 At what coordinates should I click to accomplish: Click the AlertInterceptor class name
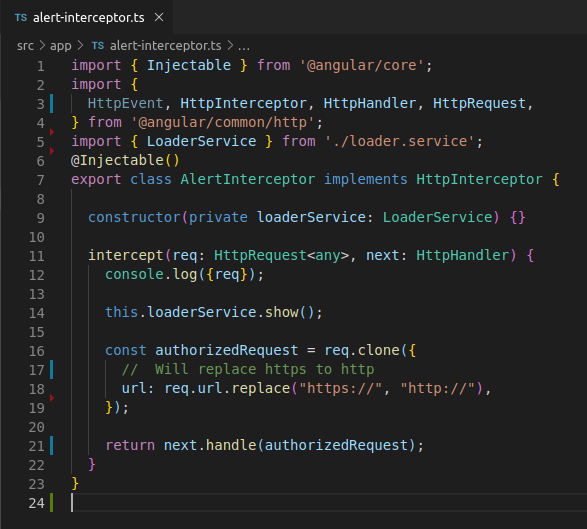tap(247, 179)
